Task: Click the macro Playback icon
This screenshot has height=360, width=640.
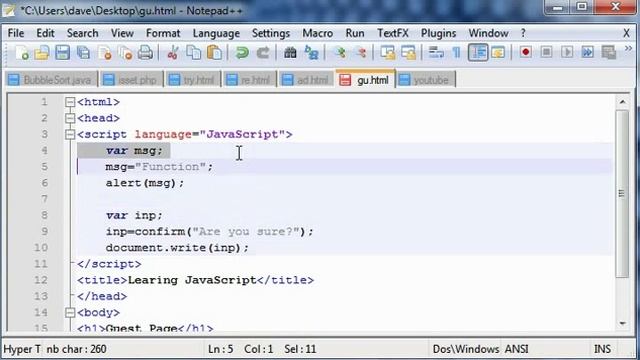Action: click(x=567, y=52)
